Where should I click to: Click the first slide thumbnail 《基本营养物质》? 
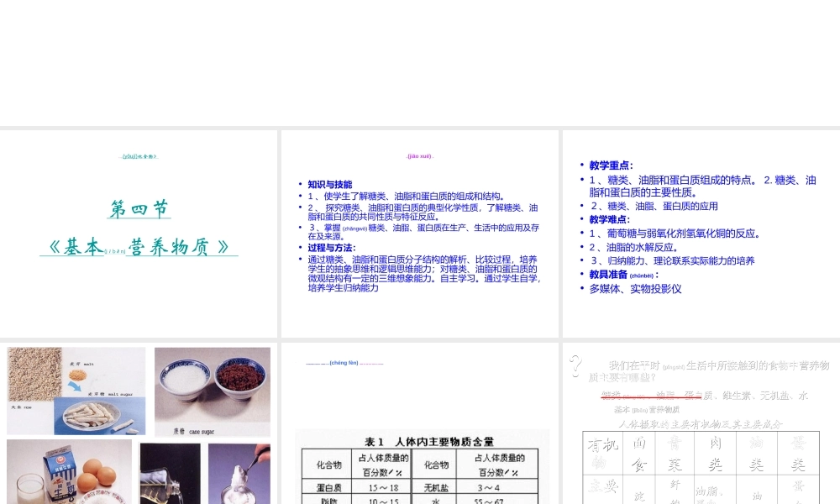coord(139,233)
